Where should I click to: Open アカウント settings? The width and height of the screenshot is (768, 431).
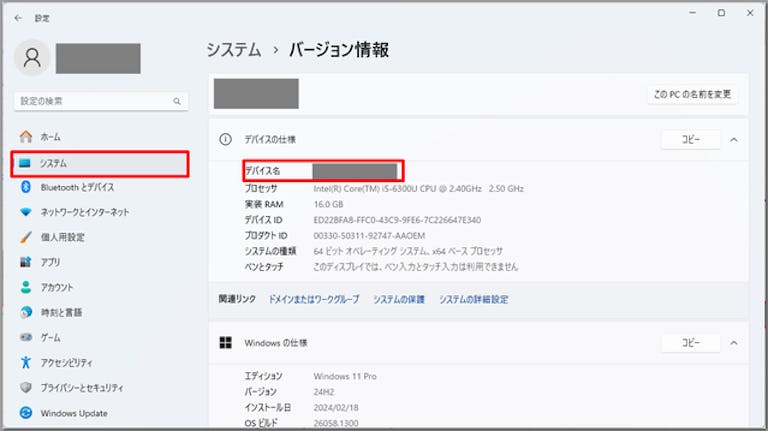[100, 287]
